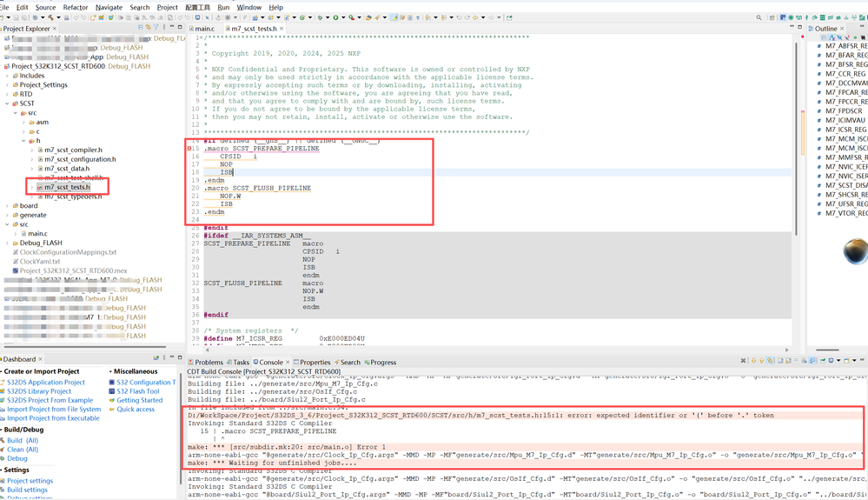
Task: Close the Console tab
Action: pyautogui.click(x=288, y=362)
